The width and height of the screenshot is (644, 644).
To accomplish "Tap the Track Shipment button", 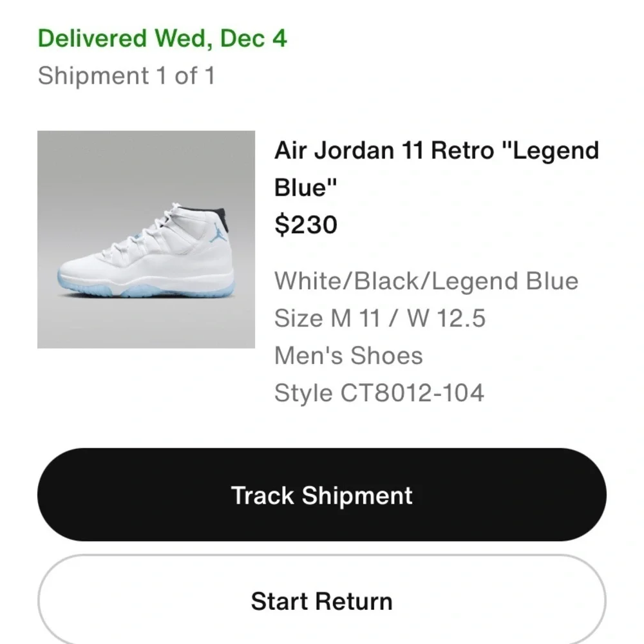I will pyautogui.click(x=321, y=495).
